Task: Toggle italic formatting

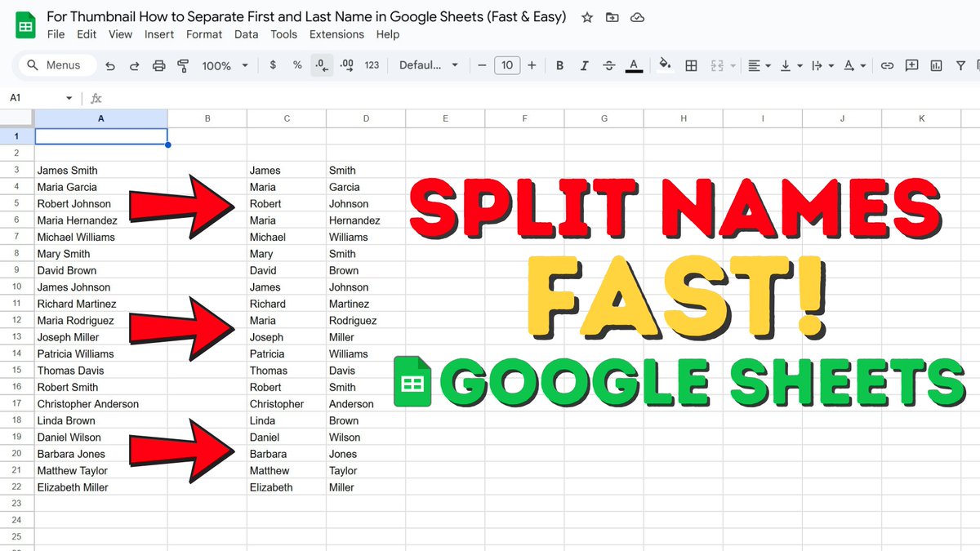Action: pos(584,65)
